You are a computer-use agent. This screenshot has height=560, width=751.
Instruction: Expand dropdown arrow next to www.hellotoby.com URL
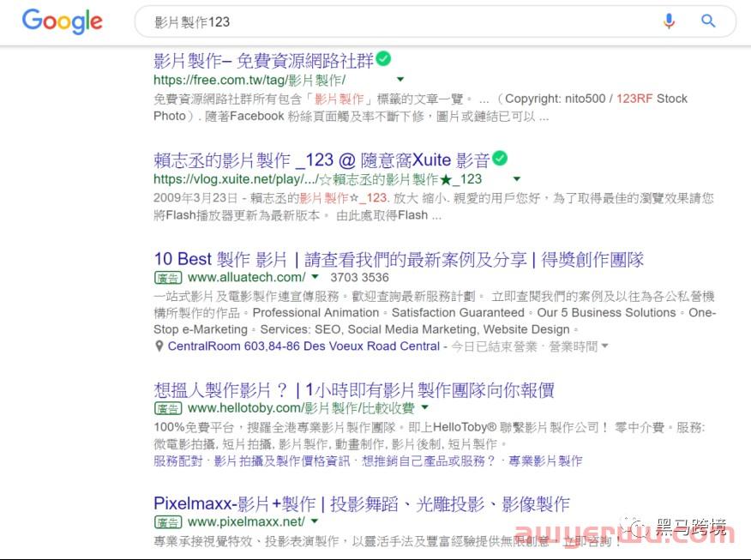(x=425, y=407)
